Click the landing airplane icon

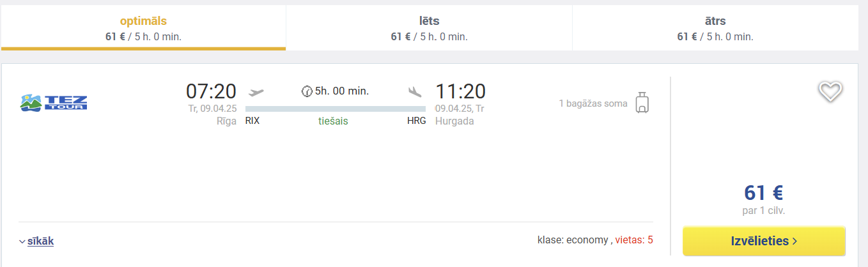[x=415, y=91]
